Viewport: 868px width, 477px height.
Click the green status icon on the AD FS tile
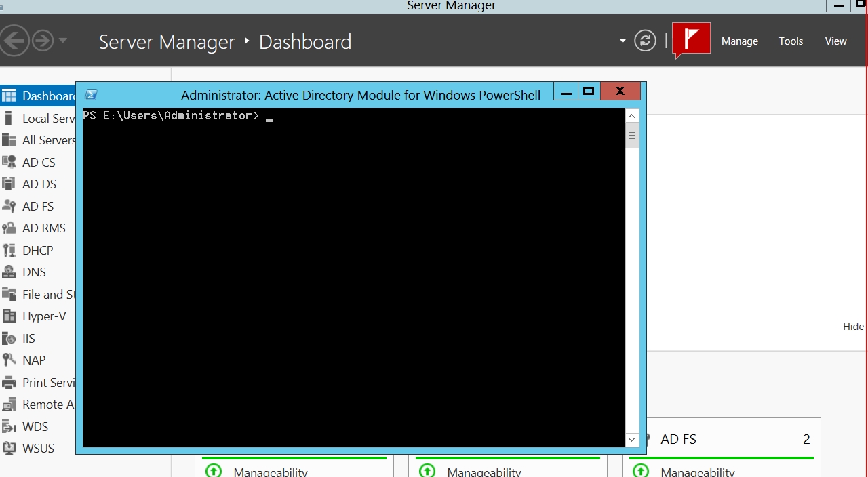[641, 470]
